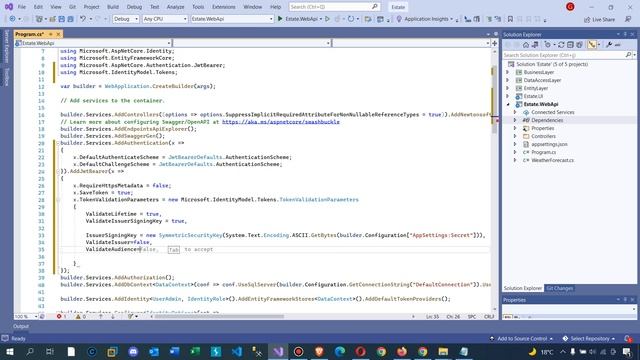Open Visual Studio Code from the taskbar
The image size is (640, 360).
(x=237, y=351)
